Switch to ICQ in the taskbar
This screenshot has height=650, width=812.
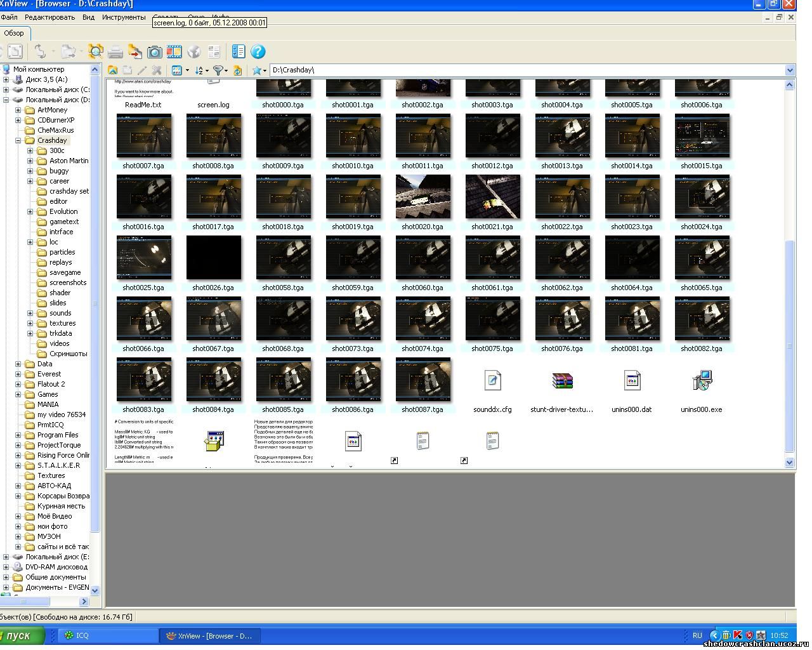pos(108,635)
